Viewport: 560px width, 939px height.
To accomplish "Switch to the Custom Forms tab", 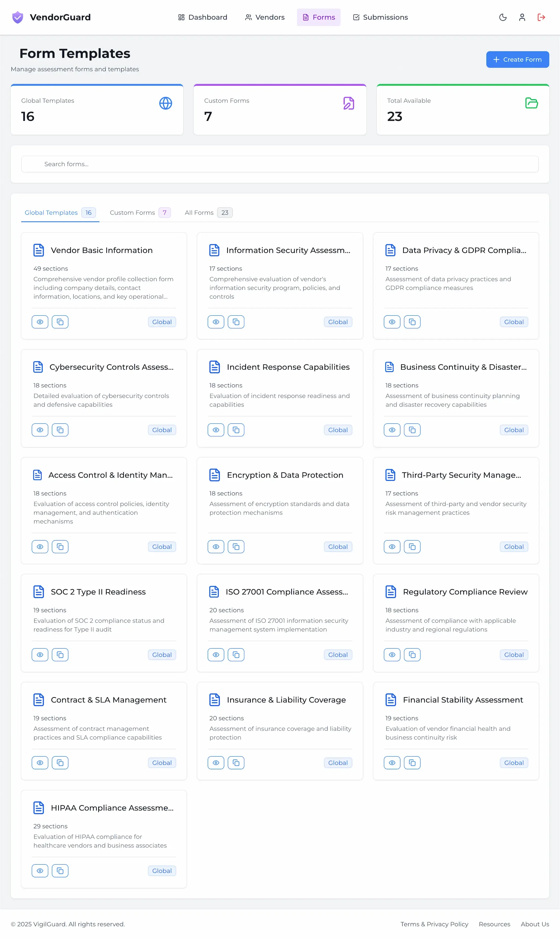I will (x=132, y=213).
